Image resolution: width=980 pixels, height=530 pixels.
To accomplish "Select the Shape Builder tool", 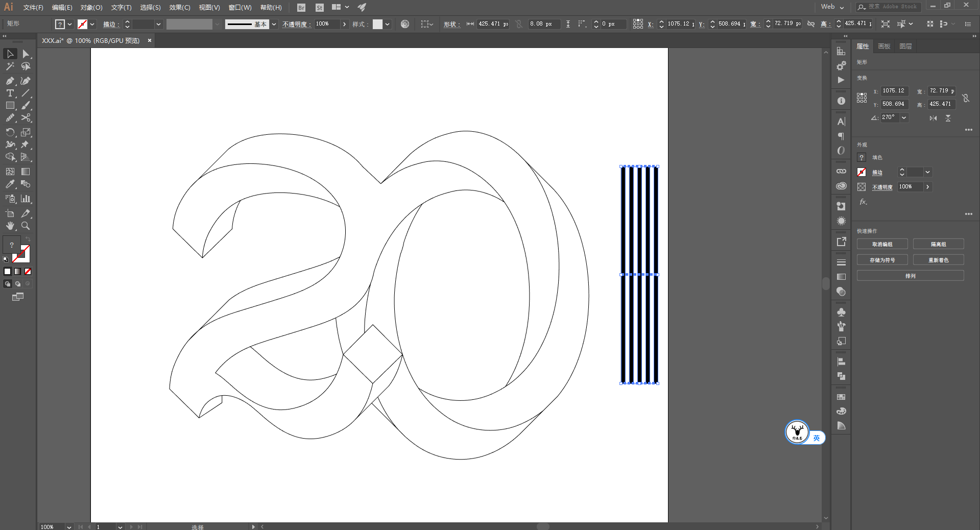I will pos(10,157).
